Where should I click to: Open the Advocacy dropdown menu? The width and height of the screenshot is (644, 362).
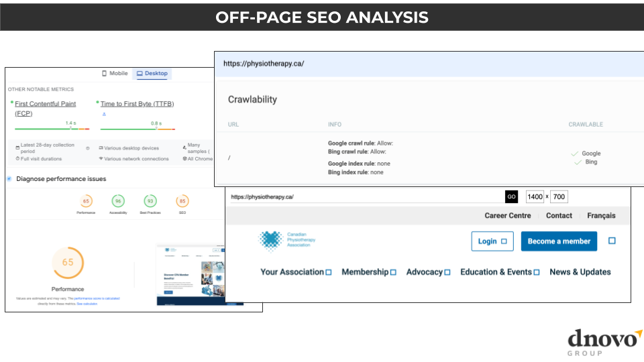point(428,272)
